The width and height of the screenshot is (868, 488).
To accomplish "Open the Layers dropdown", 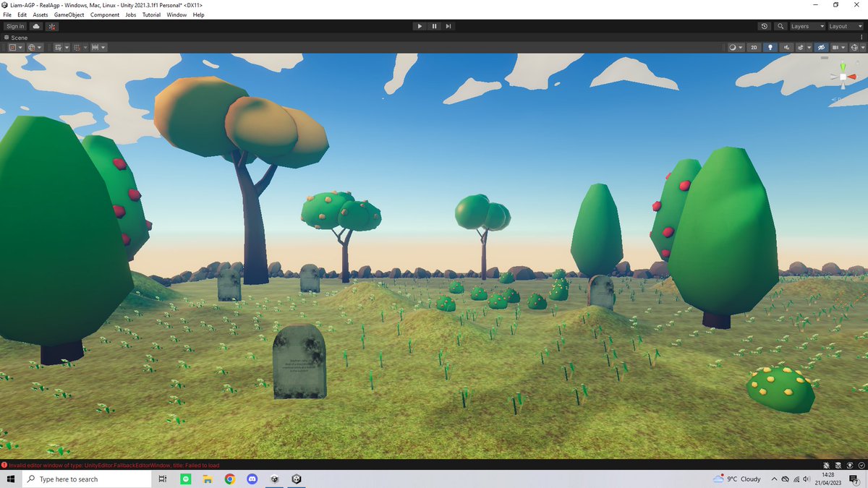I will coord(807,26).
